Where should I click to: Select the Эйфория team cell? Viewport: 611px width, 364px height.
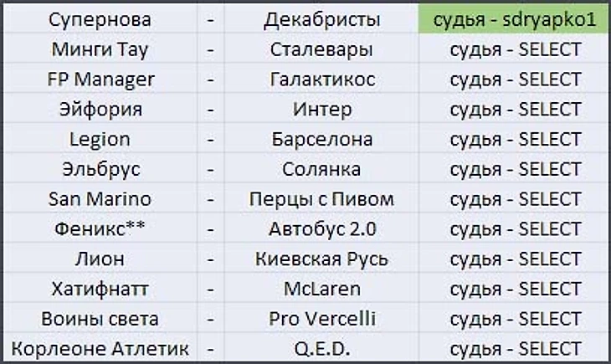click(100, 110)
